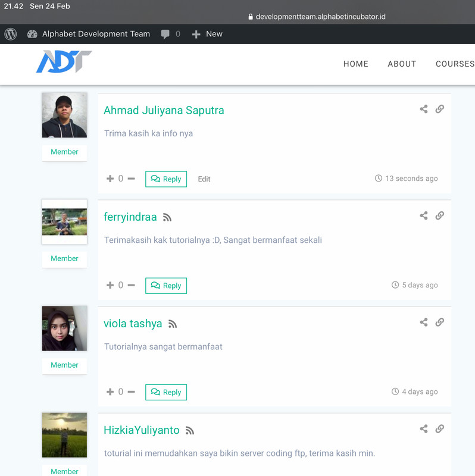Open the WordPress logo menu
This screenshot has width=475, height=476.
11,34
